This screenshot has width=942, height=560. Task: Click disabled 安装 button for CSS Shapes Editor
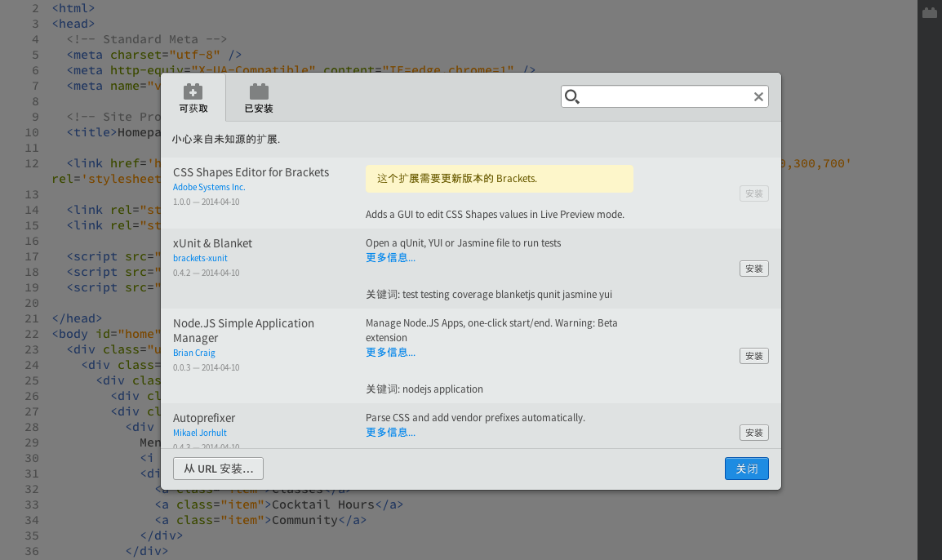tap(754, 193)
